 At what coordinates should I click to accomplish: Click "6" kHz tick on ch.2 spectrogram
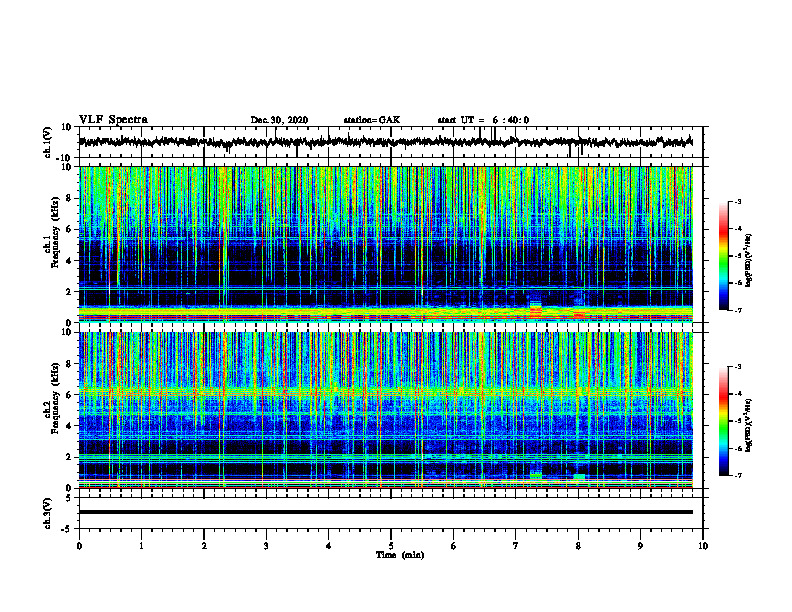(69, 395)
